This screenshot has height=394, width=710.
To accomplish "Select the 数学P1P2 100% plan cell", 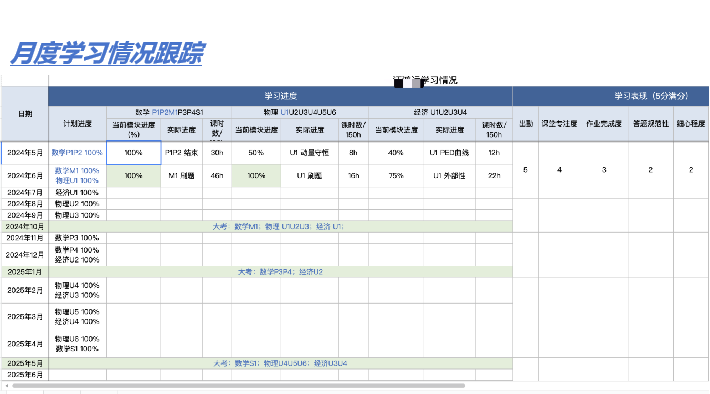I will pyautogui.click(x=77, y=153).
